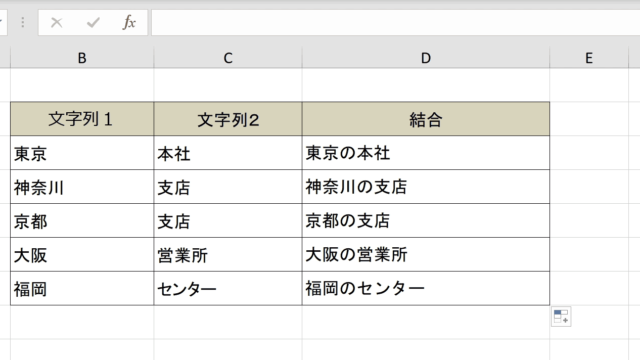Select the 結合 header cell
Image resolution: width=640 pixels, height=360 pixels.
[x=426, y=119]
